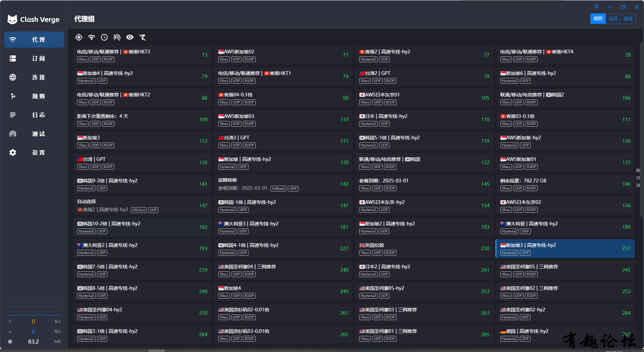
Task: Choose the 自动选择 URLTest node
Action: (x=142, y=206)
